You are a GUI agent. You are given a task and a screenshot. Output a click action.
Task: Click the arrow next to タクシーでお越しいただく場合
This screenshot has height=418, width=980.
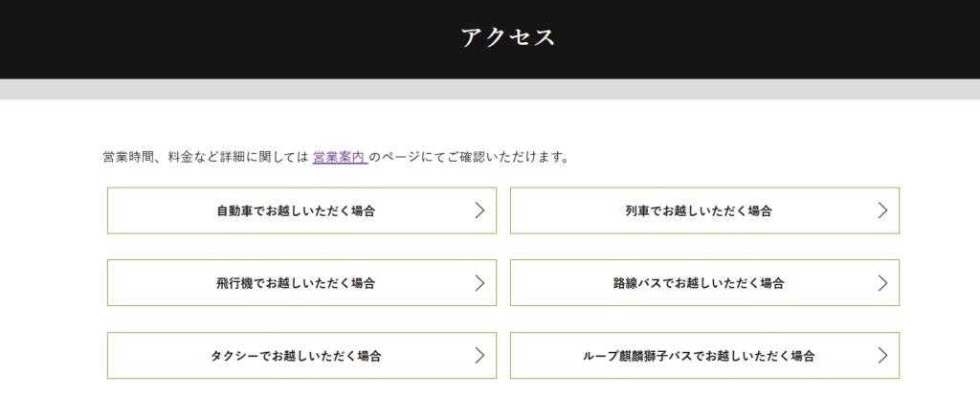click(x=480, y=356)
